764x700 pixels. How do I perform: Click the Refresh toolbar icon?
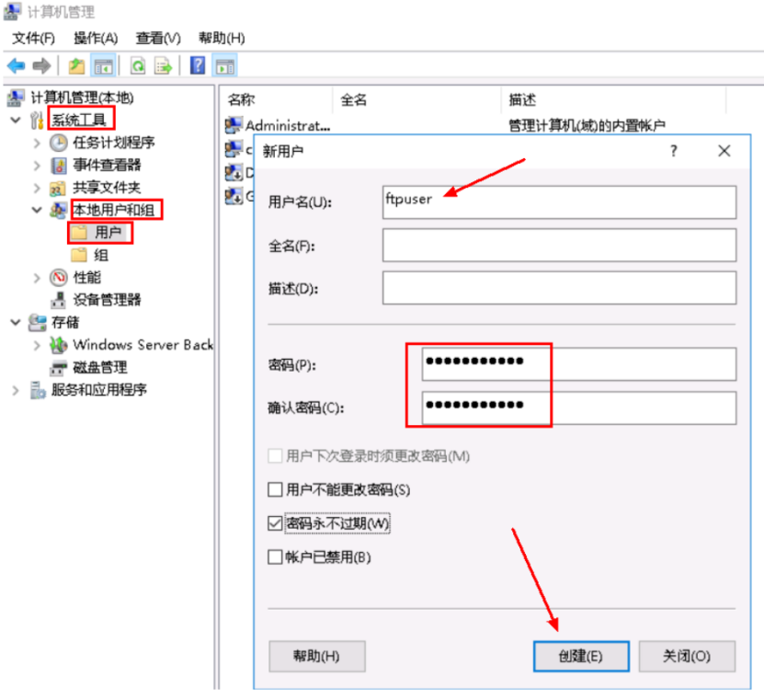[x=138, y=65]
